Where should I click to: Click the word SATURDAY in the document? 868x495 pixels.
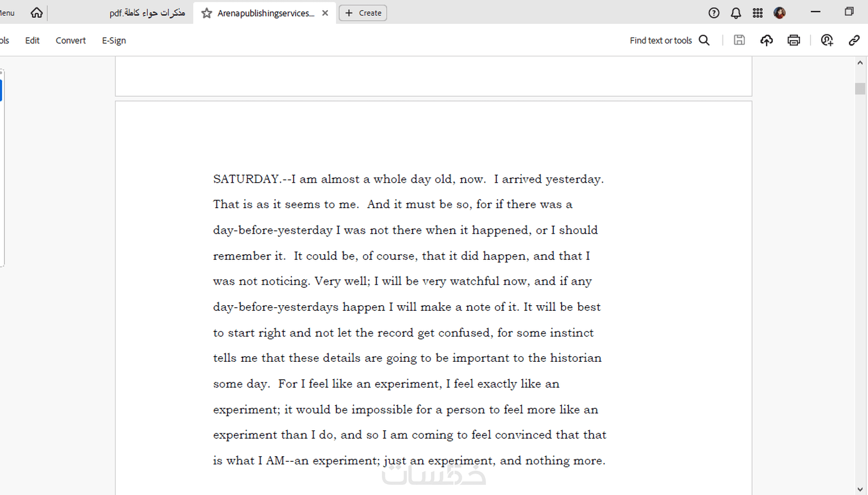tap(247, 179)
